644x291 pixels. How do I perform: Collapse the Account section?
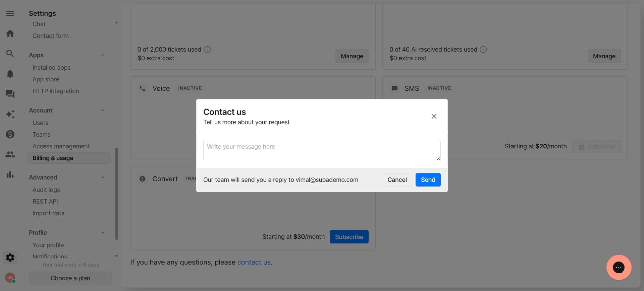click(103, 111)
